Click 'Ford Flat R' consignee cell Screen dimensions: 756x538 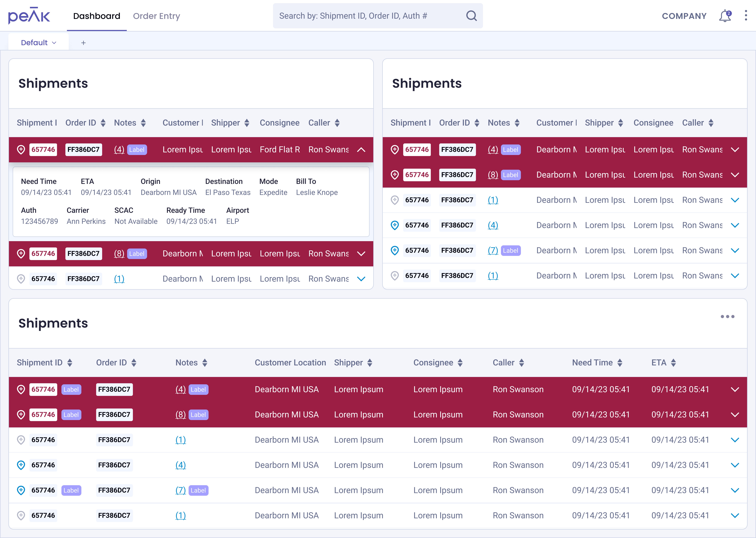point(280,150)
